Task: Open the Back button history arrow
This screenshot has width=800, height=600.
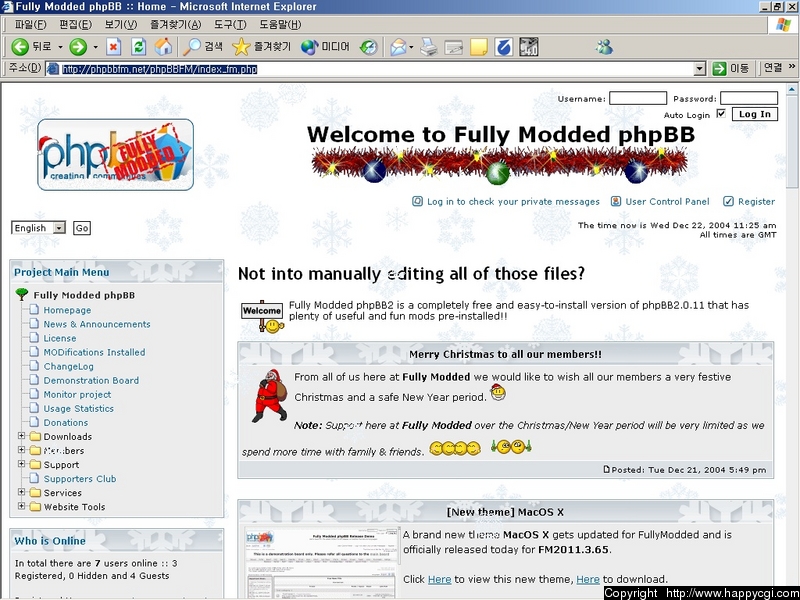Action: [60, 47]
